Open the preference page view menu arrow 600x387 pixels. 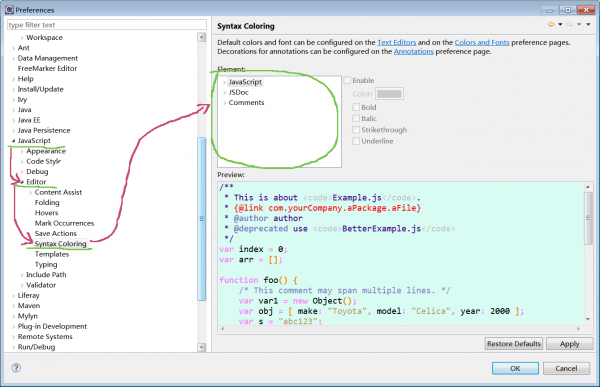click(x=588, y=24)
